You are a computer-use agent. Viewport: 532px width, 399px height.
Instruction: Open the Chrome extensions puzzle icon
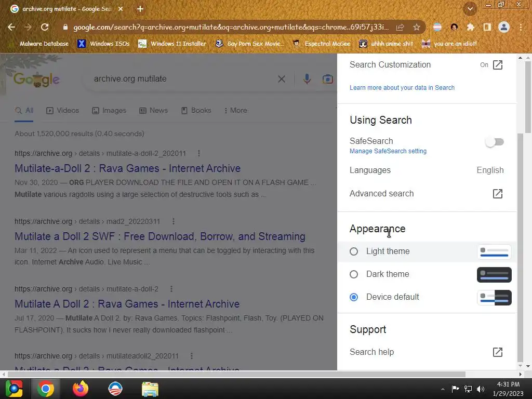tap(470, 27)
